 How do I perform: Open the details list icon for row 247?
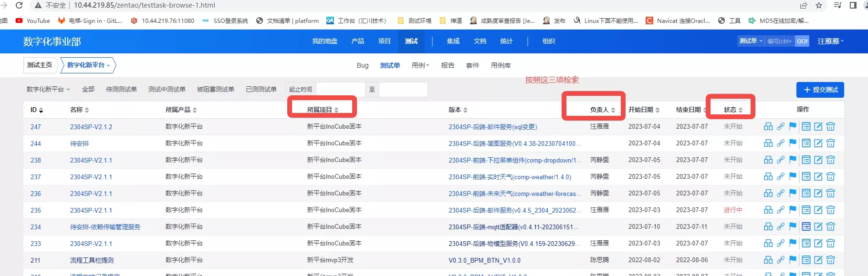[806, 127]
